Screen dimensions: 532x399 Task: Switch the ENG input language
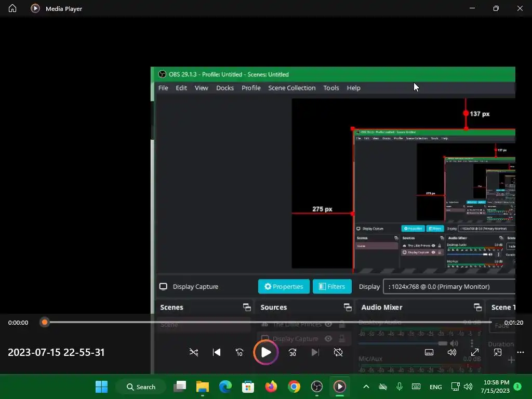point(436,387)
